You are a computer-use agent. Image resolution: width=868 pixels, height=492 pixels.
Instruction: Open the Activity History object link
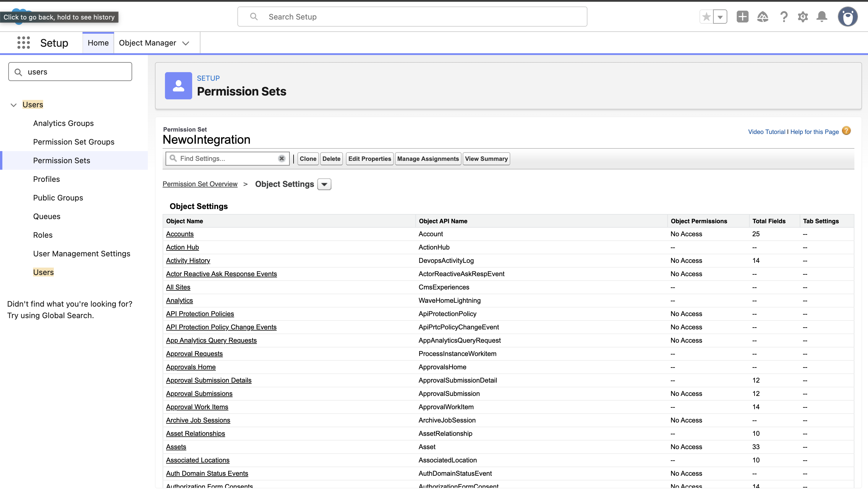click(x=188, y=260)
